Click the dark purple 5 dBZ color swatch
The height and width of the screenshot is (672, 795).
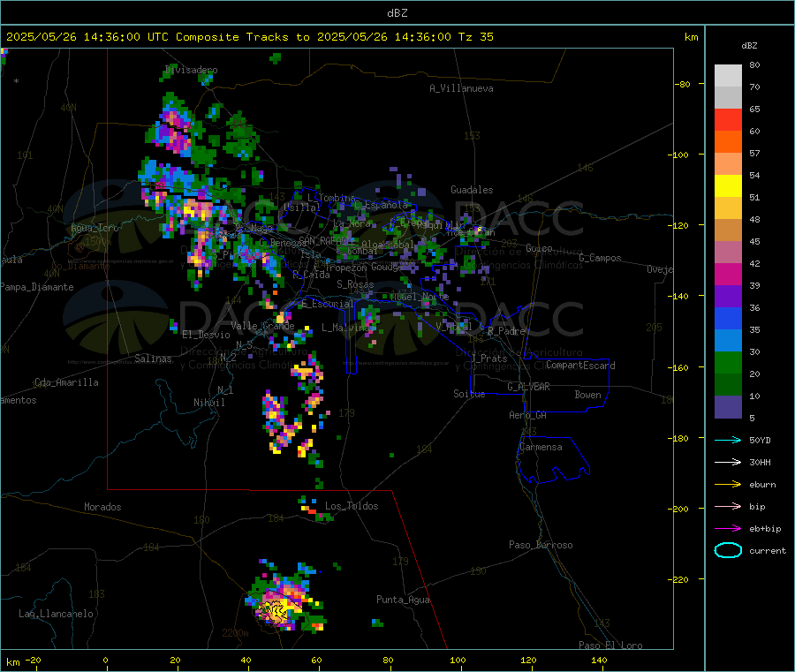click(728, 407)
